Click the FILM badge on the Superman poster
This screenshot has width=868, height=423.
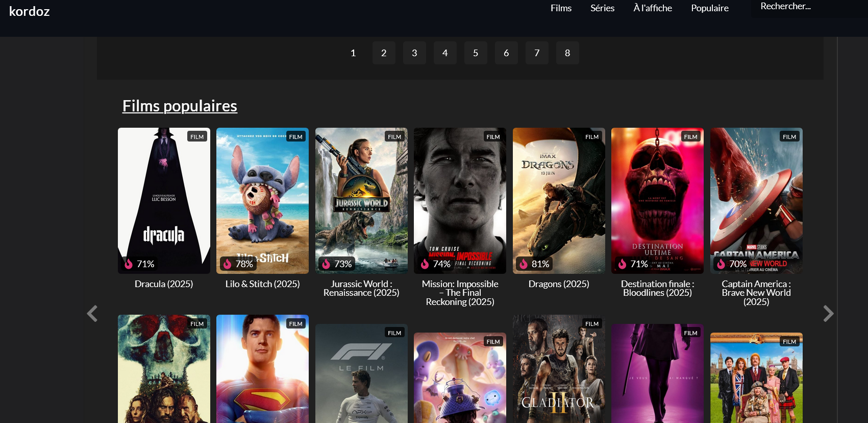296,323
